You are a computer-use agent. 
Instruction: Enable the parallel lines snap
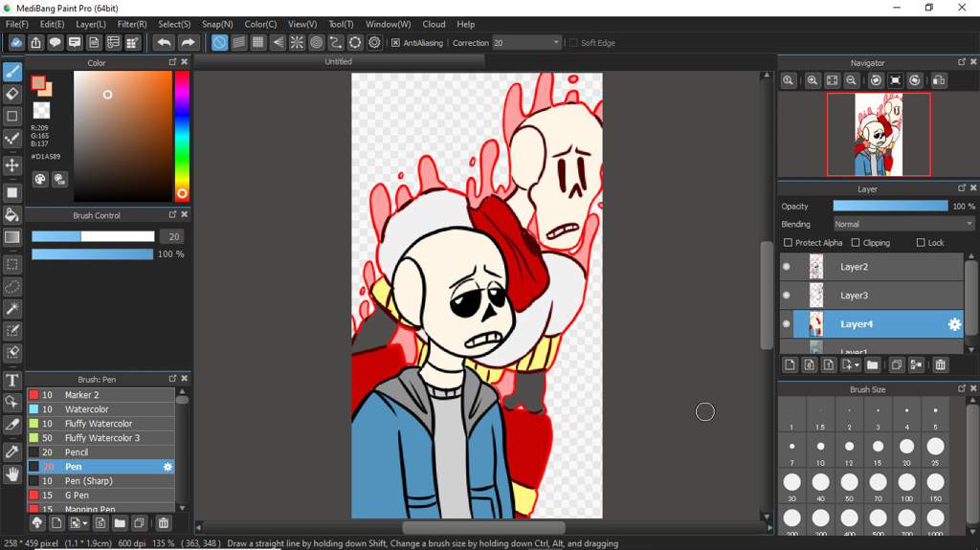point(238,42)
